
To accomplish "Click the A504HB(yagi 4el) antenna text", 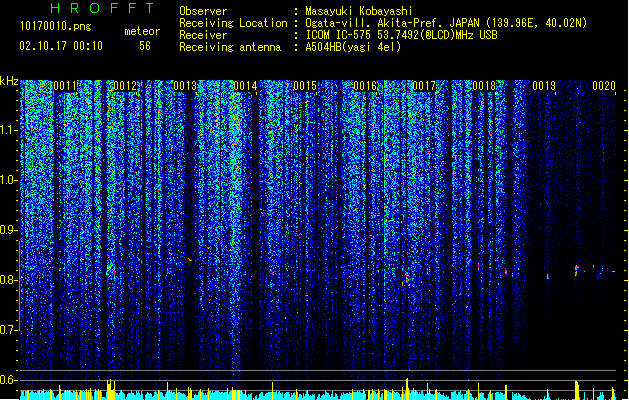I will click(353, 47).
